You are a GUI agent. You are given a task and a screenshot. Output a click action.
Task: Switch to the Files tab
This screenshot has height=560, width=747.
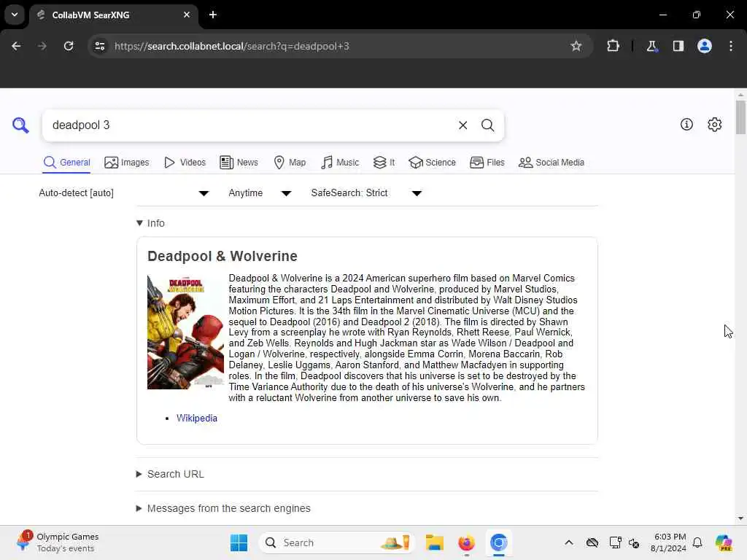tap(487, 163)
